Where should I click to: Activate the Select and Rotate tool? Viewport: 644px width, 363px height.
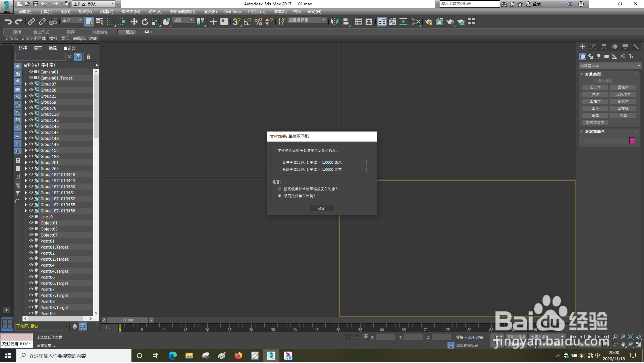tap(145, 22)
